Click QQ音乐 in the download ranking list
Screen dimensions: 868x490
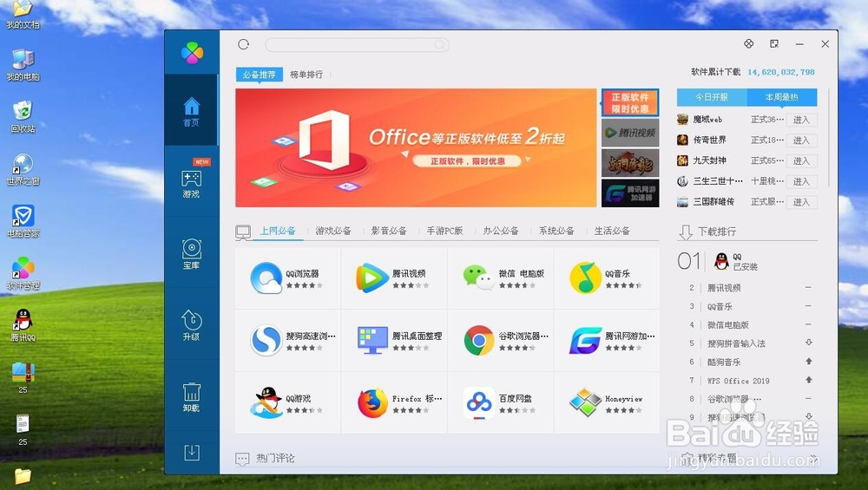(720, 306)
